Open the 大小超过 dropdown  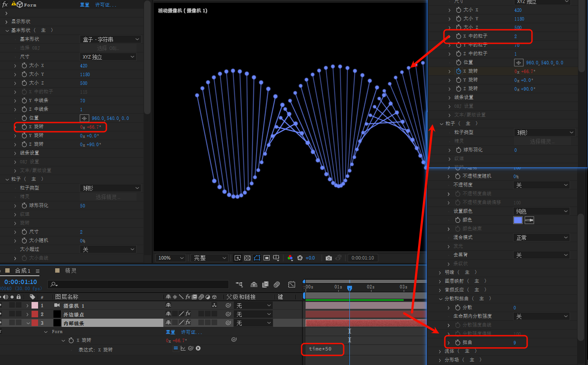(108, 249)
